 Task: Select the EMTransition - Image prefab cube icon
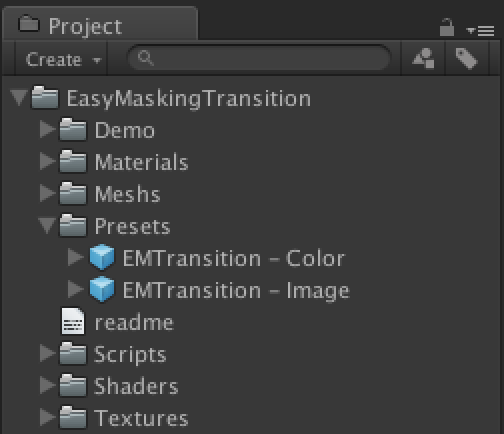coord(102,289)
